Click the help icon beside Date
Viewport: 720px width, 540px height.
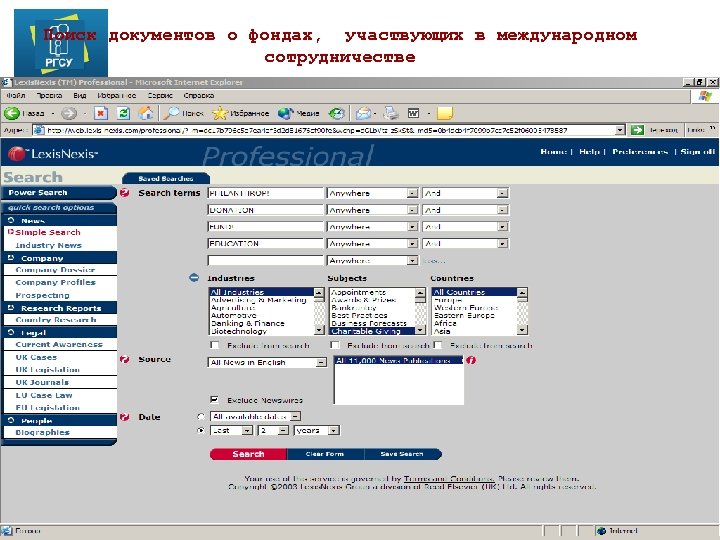coord(124,417)
